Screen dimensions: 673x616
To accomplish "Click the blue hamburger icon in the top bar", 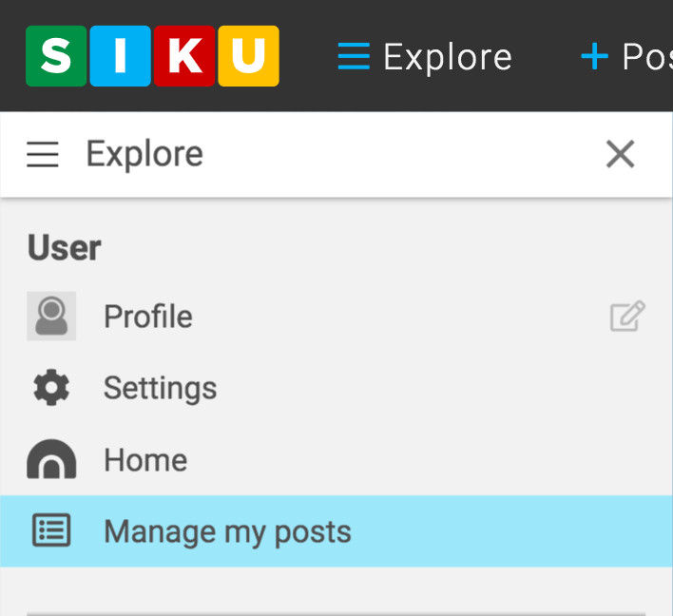I will coord(354,57).
